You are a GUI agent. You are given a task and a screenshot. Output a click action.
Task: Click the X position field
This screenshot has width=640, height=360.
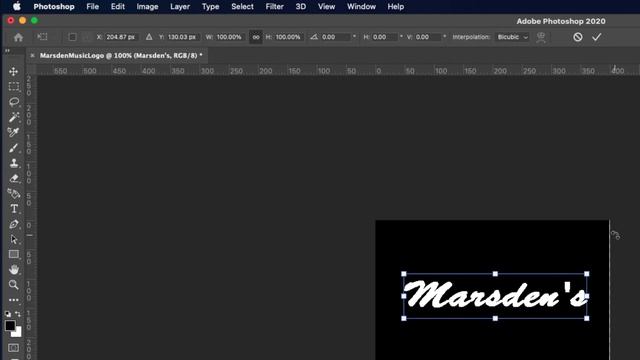coord(121,37)
